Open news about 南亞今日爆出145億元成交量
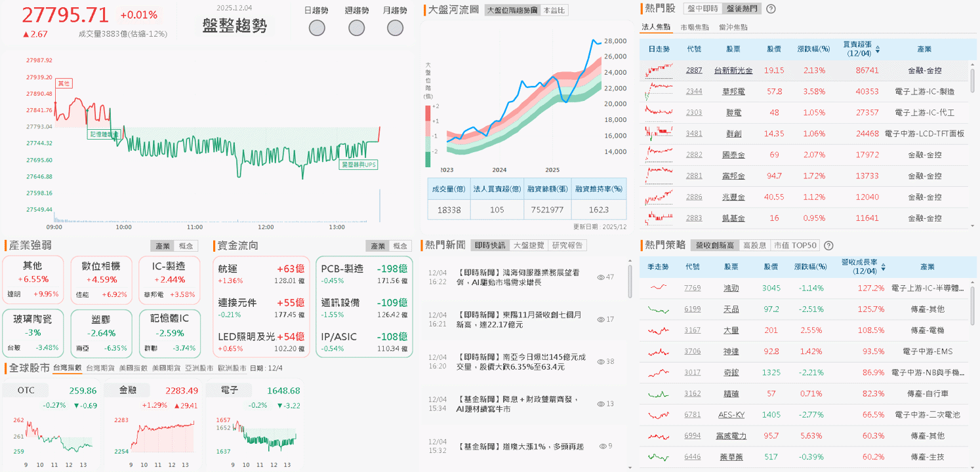This screenshot has height=472, width=980. (521, 362)
